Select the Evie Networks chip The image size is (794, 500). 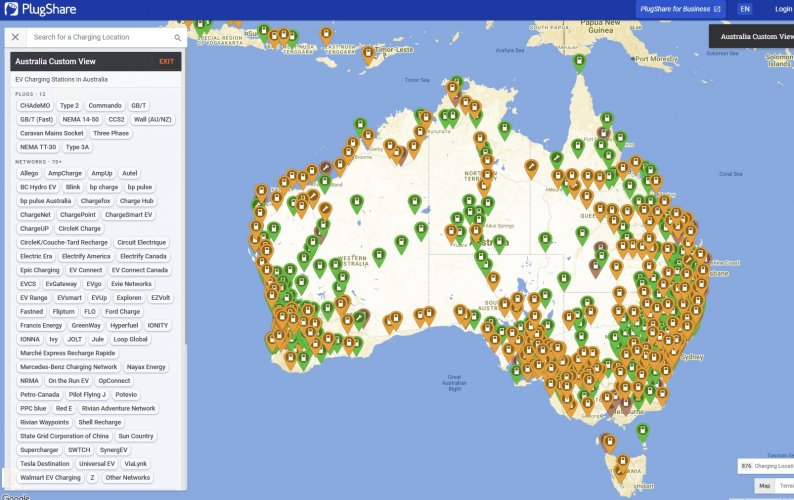(x=131, y=284)
